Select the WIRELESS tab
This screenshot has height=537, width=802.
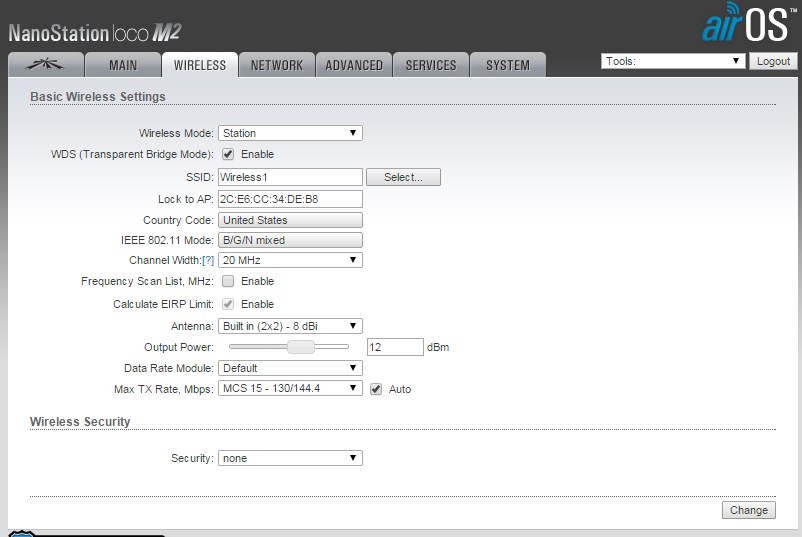[x=200, y=64]
